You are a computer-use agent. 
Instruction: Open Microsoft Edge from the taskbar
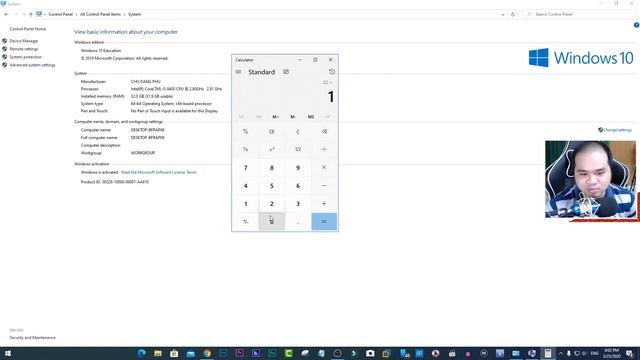(x=142, y=353)
